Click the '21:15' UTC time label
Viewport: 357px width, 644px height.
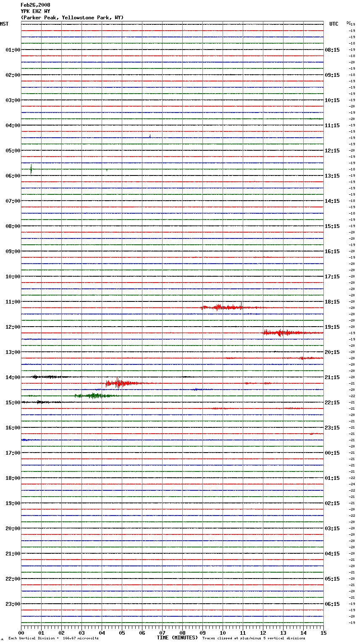tap(332, 377)
